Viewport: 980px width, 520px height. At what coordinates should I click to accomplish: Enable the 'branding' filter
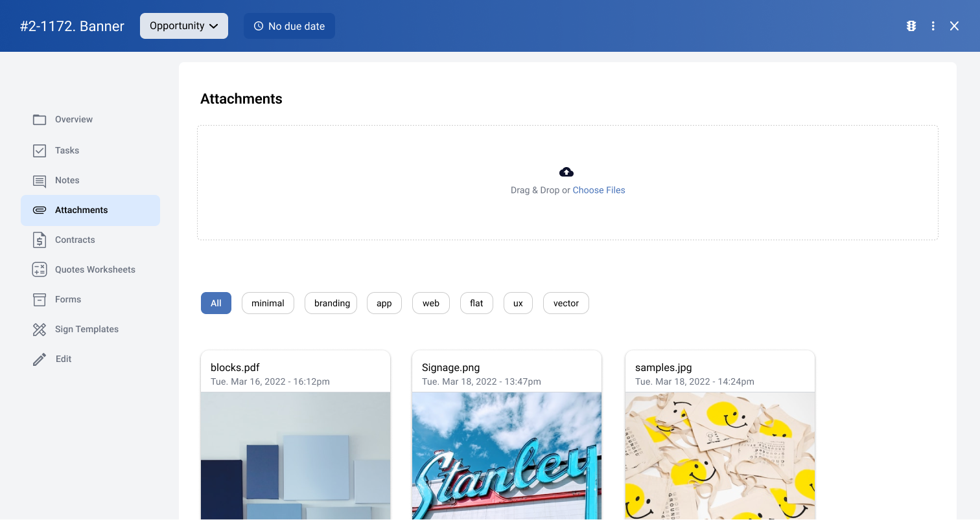tap(331, 302)
